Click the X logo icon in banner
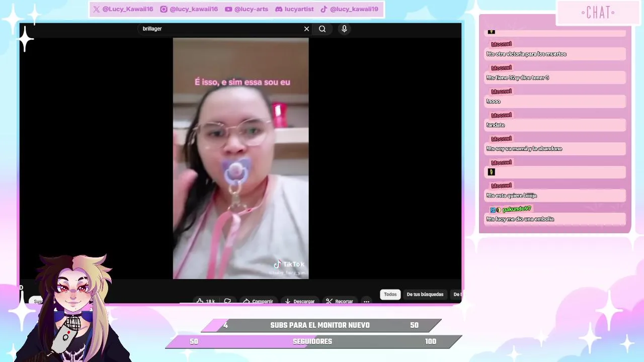The height and width of the screenshot is (362, 644). 97,9
